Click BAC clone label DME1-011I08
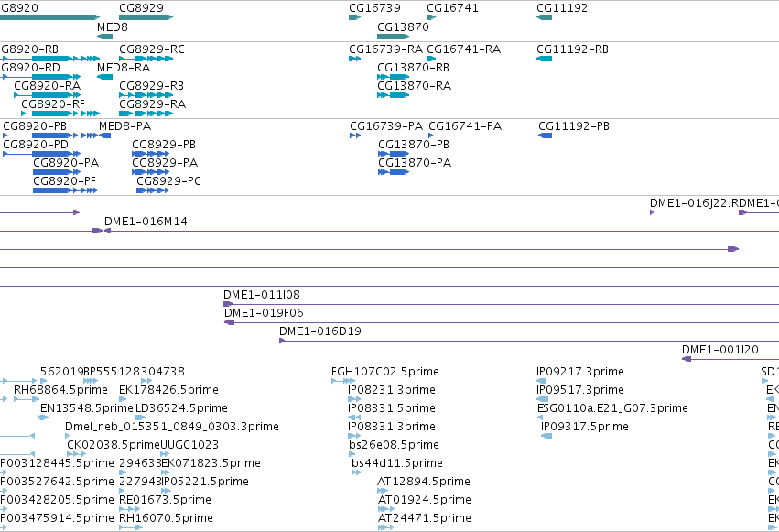The width and height of the screenshot is (779, 532). (x=262, y=295)
